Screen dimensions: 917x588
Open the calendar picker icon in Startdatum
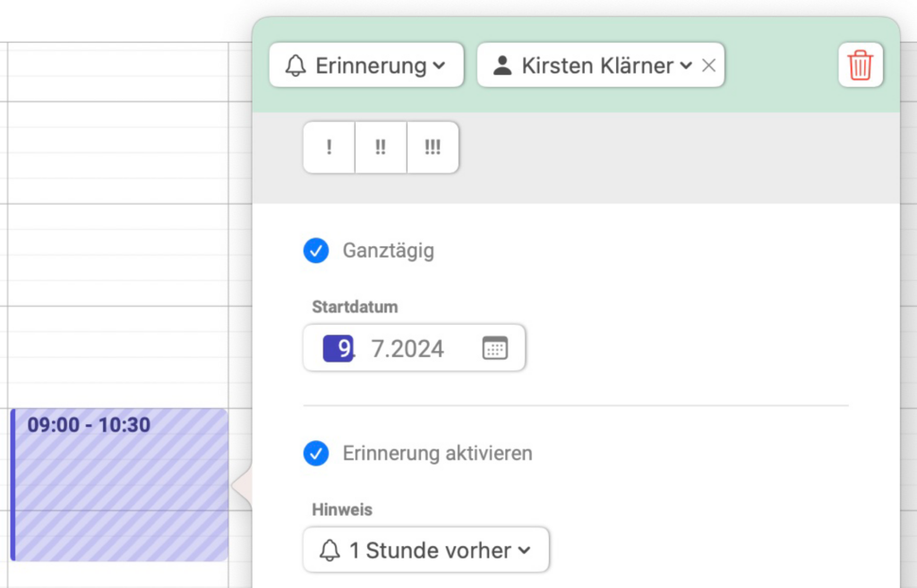pyautogui.click(x=494, y=348)
